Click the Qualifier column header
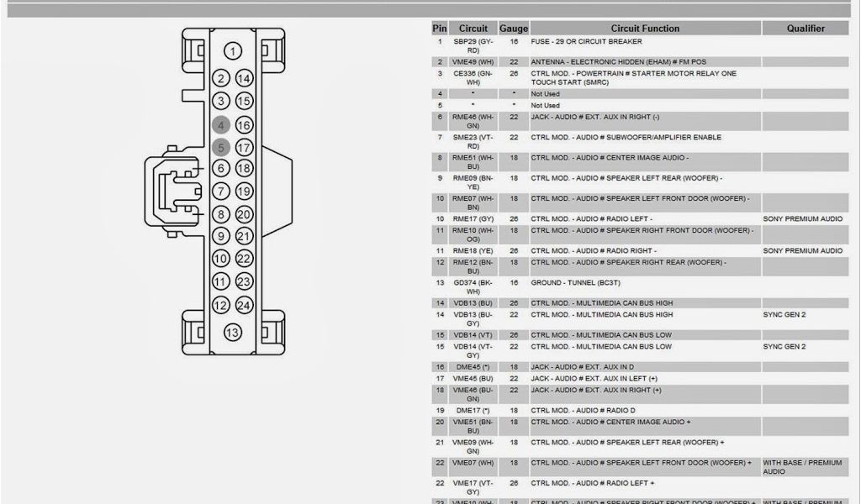 coord(805,29)
